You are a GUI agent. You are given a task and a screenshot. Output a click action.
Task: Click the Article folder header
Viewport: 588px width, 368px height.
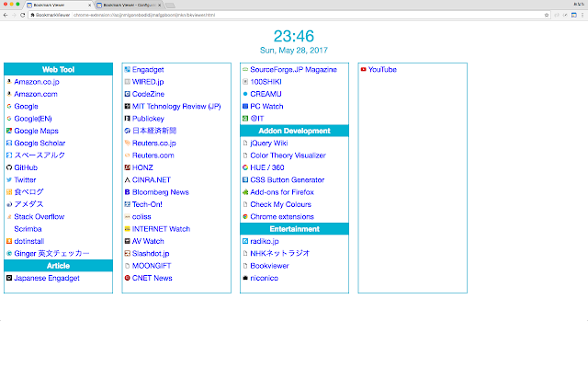click(x=58, y=266)
